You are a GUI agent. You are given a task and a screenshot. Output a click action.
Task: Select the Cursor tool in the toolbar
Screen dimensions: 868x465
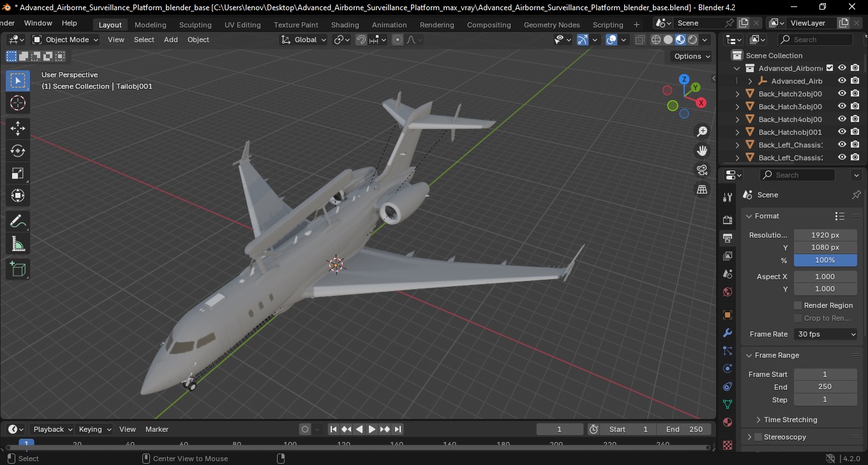tap(18, 103)
